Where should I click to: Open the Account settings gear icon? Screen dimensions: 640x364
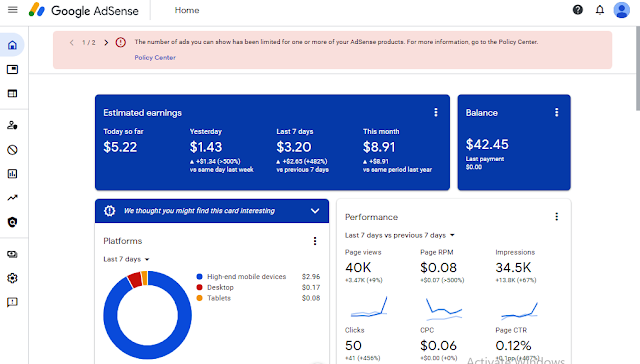13,278
